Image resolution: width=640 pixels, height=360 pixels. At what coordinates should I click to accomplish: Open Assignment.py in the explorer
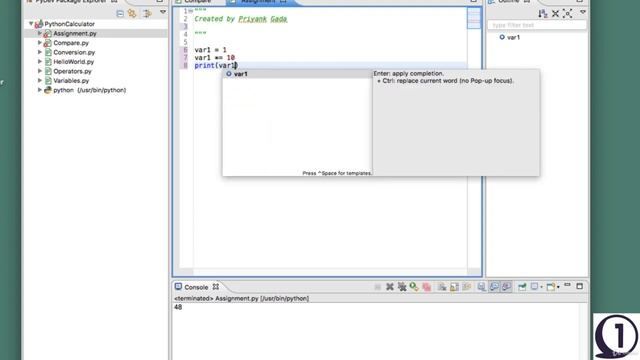[x=75, y=33]
